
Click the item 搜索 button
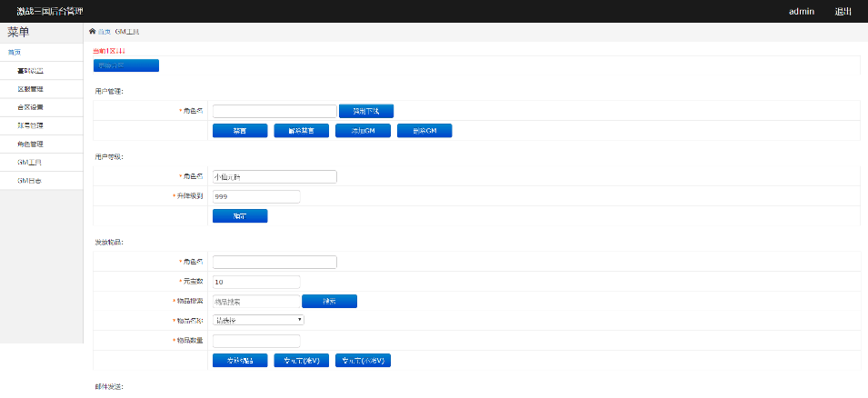coord(329,301)
